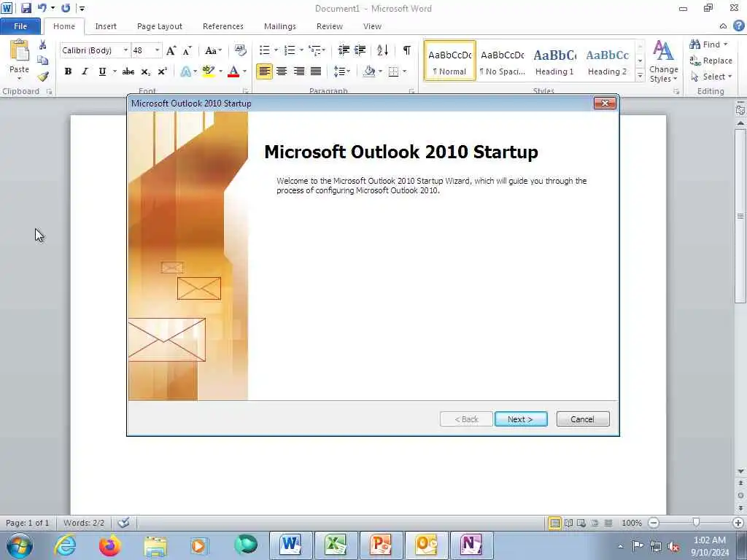Switch to the Mailings tab

[280, 26]
